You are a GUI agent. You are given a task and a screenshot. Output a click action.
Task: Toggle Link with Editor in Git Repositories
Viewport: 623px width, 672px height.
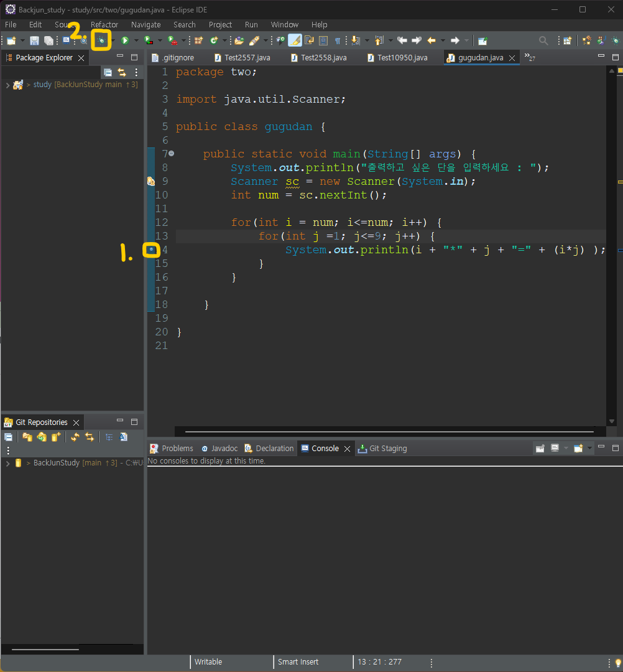click(90, 437)
